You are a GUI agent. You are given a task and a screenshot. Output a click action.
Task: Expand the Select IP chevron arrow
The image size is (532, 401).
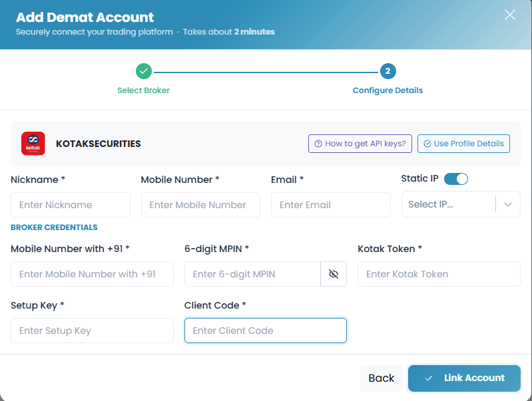507,204
